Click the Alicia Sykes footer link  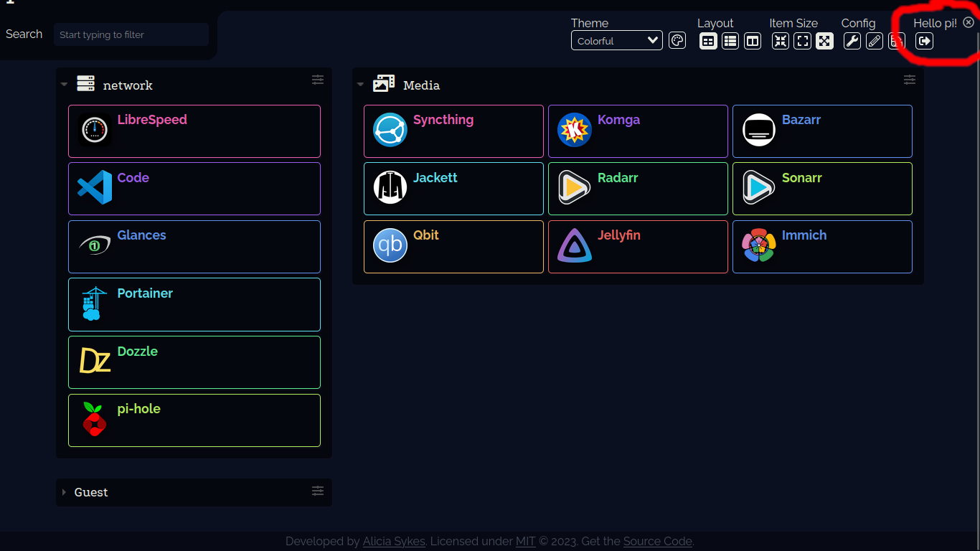pyautogui.click(x=394, y=542)
